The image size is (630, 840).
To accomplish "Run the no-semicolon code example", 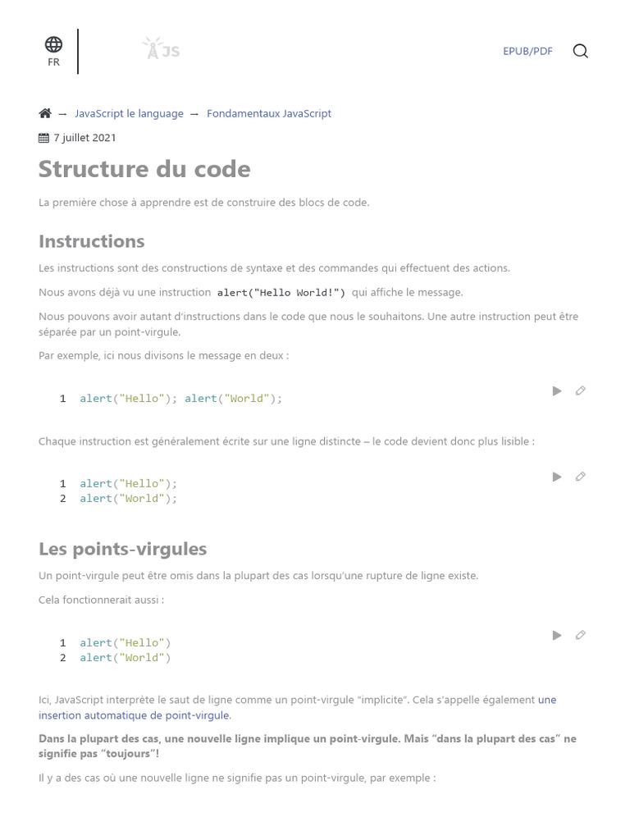I will 557,635.
